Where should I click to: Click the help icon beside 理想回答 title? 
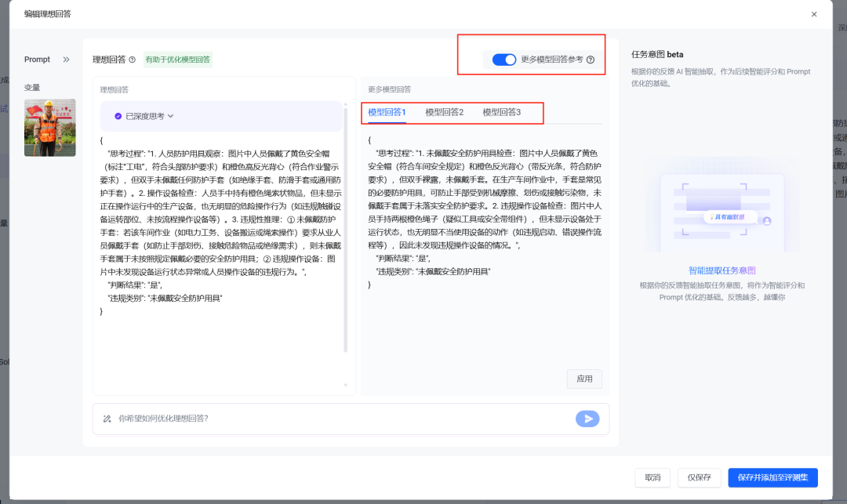click(133, 60)
